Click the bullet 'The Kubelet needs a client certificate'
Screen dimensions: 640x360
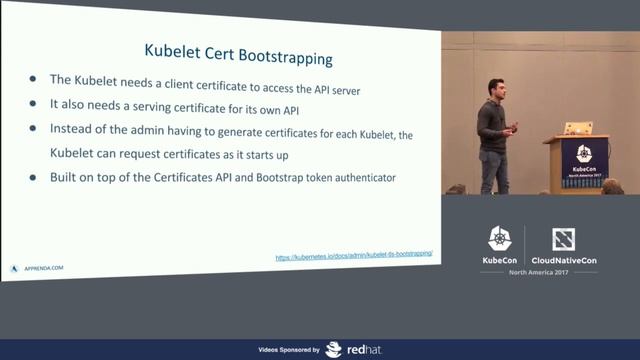coord(204,84)
